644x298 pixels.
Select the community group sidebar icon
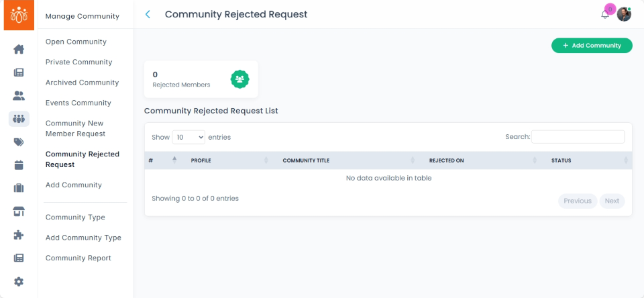(x=19, y=119)
